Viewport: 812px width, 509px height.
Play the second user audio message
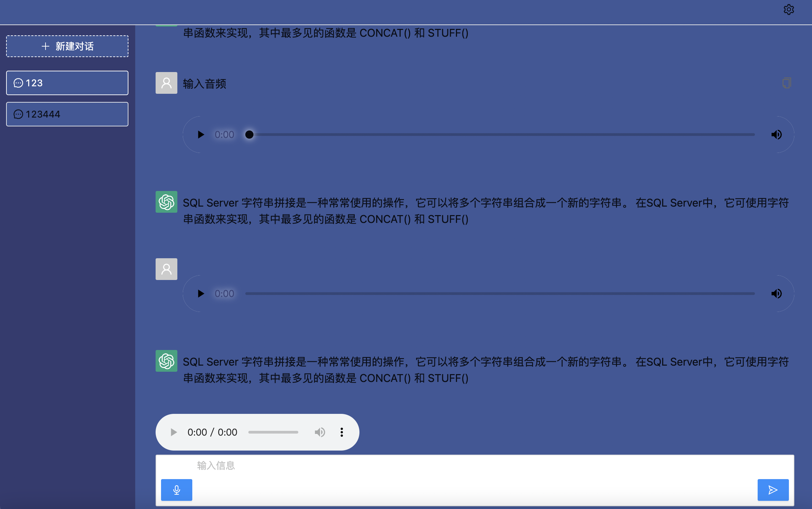click(x=201, y=294)
